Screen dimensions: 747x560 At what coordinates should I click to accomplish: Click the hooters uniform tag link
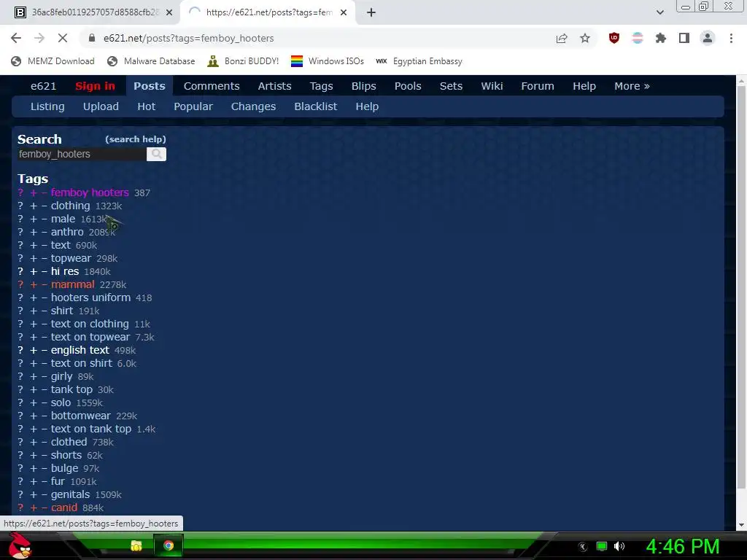pyautogui.click(x=90, y=297)
